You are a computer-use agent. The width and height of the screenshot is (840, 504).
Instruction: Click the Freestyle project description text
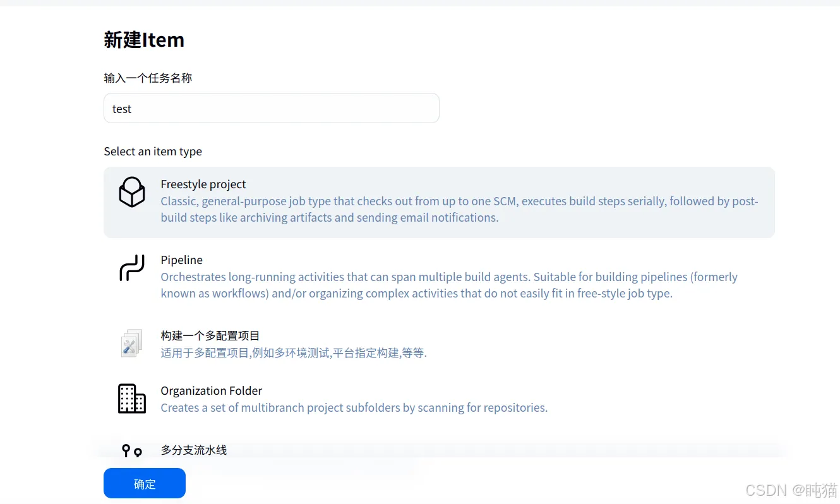459,209
